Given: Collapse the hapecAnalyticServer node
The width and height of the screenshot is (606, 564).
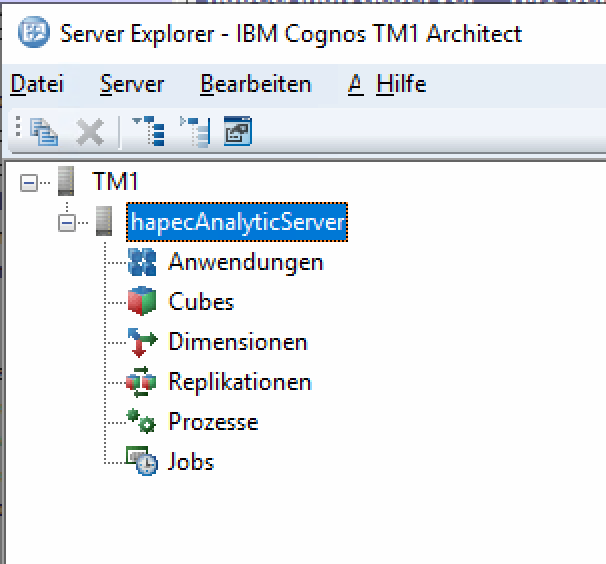Looking at the screenshot, I should pyautogui.click(x=67, y=223).
